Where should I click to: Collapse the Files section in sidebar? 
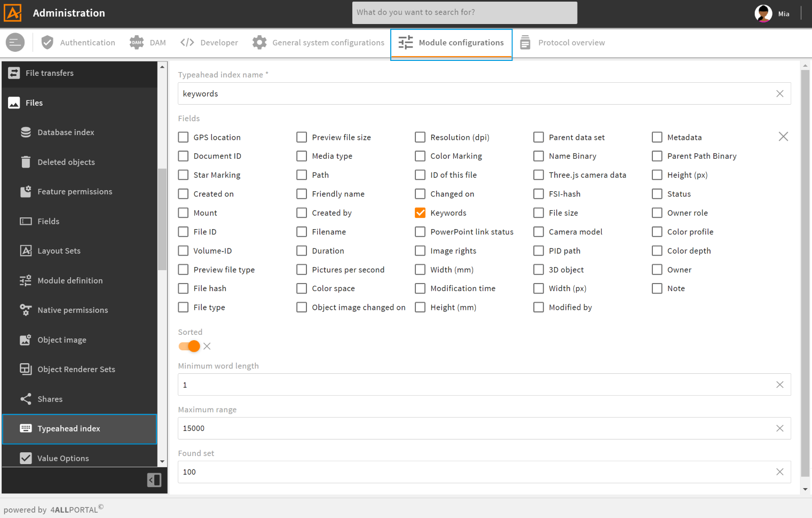[34, 103]
